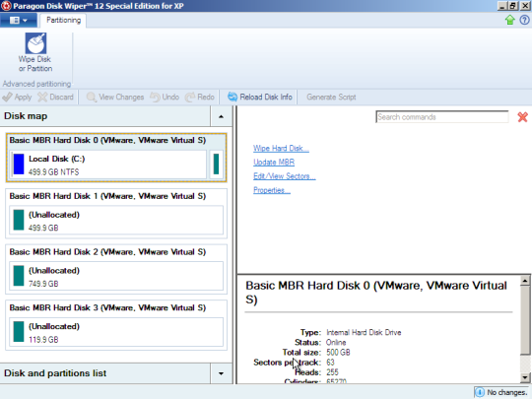The height and width of the screenshot is (399, 532).
Task: Open the help question mark icon
Action: coord(524,20)
